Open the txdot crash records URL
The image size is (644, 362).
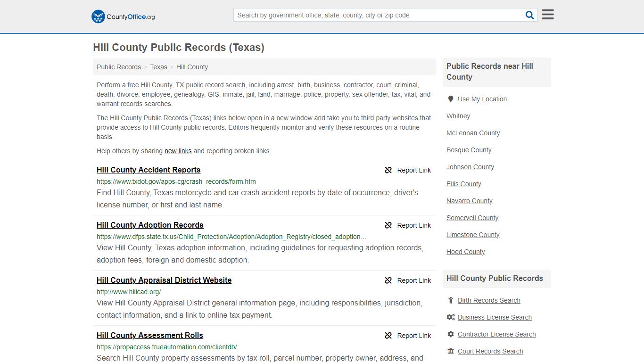pyautogui.click(x=176, y=181)
